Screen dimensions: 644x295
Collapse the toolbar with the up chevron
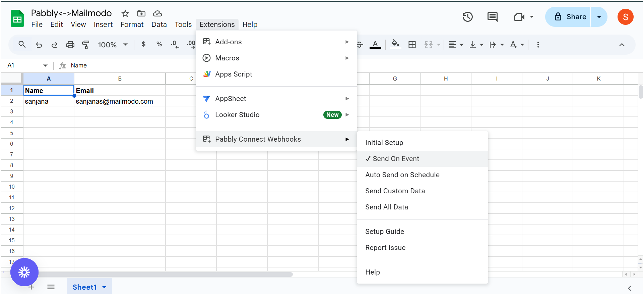pos(622,45)
